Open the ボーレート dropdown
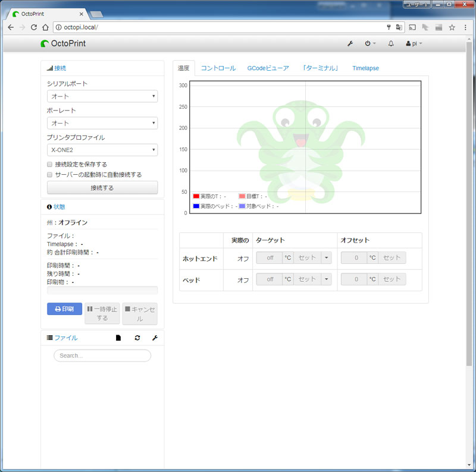This screenshot has height=472, width=476. point(102,123)
